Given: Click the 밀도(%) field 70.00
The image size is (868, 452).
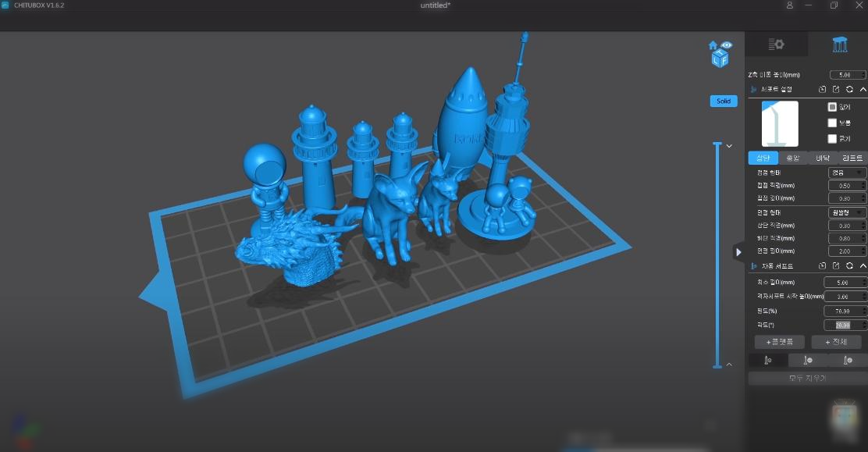Looking at the screenshot, I should click(x=845, y=311).
